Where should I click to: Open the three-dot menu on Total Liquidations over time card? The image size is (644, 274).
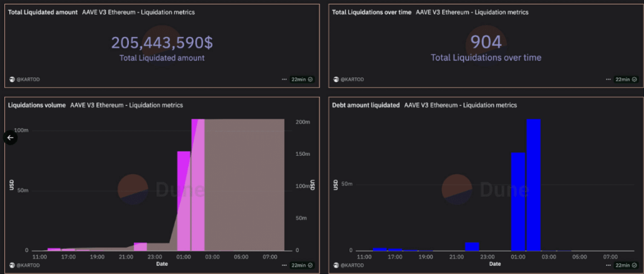click(x=608, y=80)
